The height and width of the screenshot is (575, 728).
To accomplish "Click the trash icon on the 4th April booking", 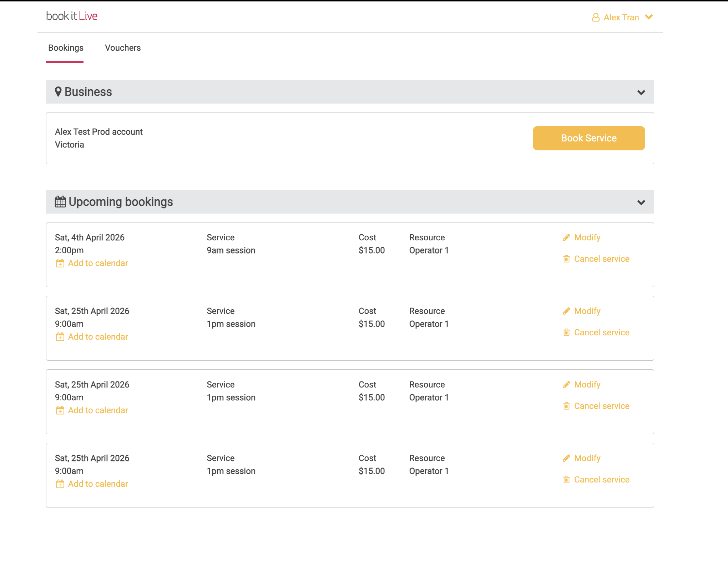I will (566, 259).
